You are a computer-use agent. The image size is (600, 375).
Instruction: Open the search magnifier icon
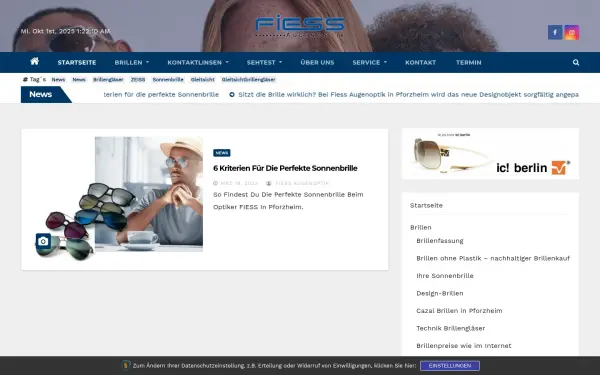(x=576, y=62)
